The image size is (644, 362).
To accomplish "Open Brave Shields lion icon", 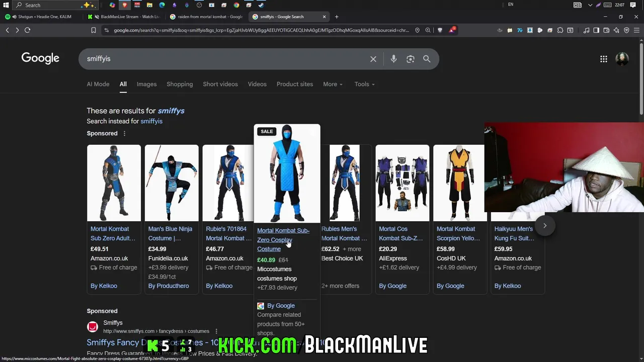I will click(440, 30).
